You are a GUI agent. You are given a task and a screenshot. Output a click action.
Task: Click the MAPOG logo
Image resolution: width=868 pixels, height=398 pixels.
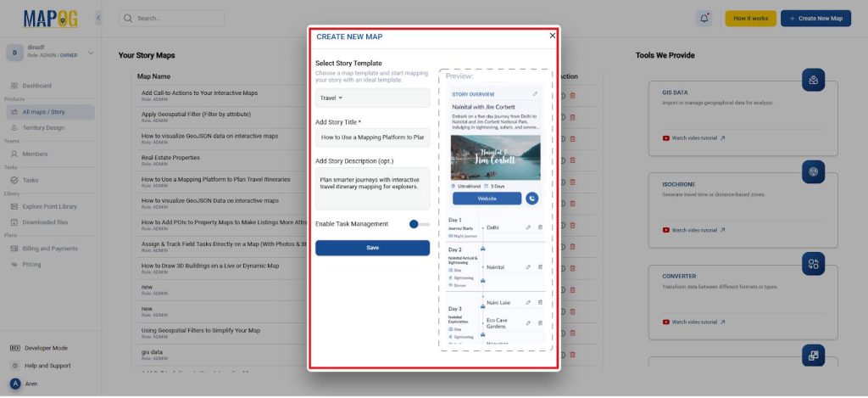pyautogui.click(x=50, y=19)
